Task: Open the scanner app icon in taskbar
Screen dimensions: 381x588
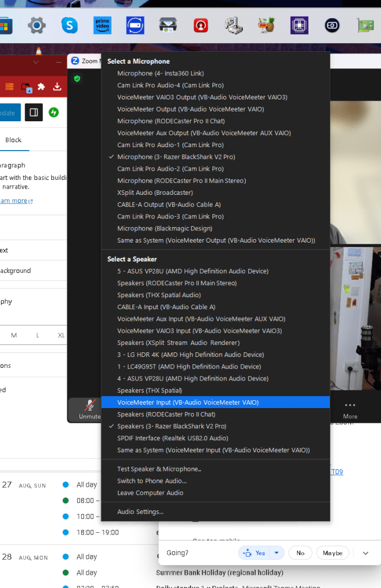Action: click(168, 25)
